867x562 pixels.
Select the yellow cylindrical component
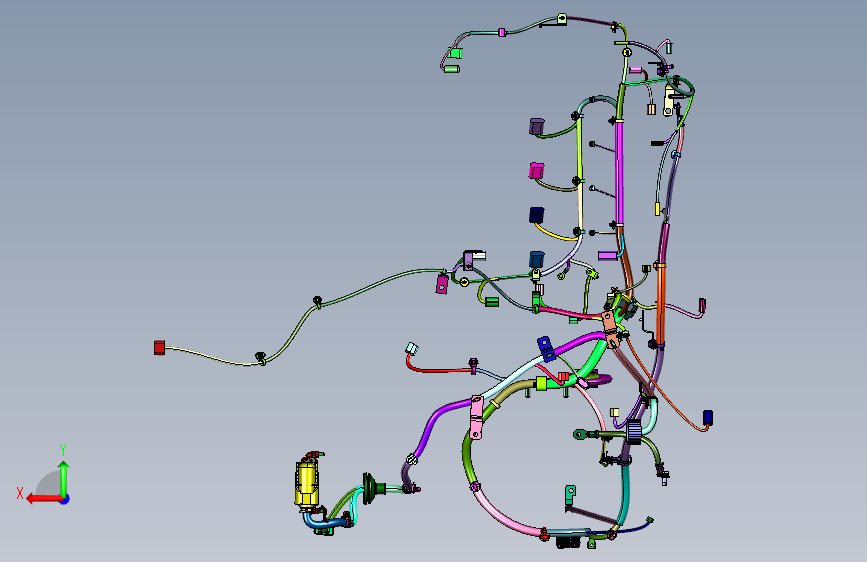tap(307, 483)
